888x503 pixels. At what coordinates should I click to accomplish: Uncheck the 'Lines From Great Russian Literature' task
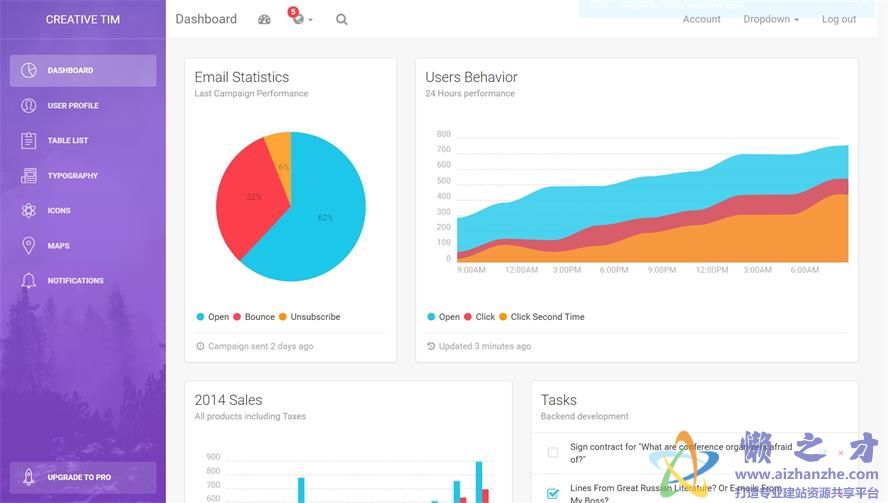pos(553,493)
